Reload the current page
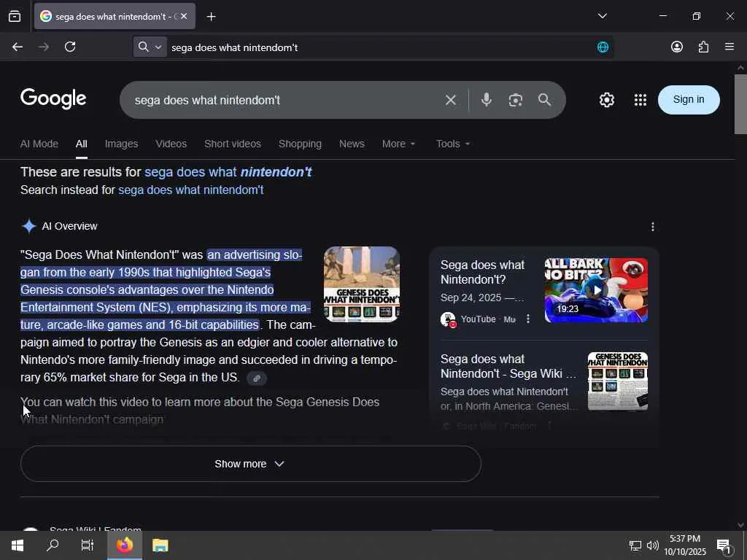The image size is (747, 560). [70, 47]
